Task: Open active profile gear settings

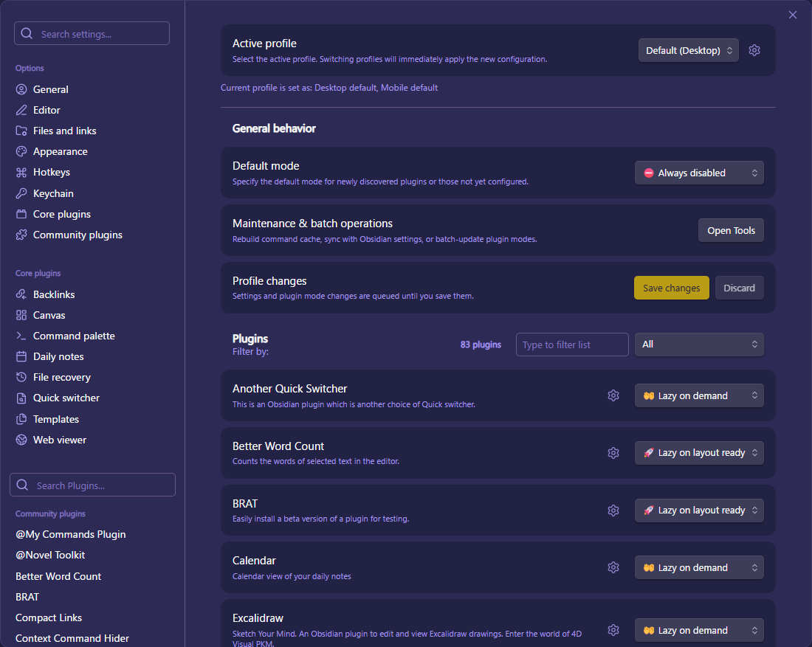Action: coord(754,50)
